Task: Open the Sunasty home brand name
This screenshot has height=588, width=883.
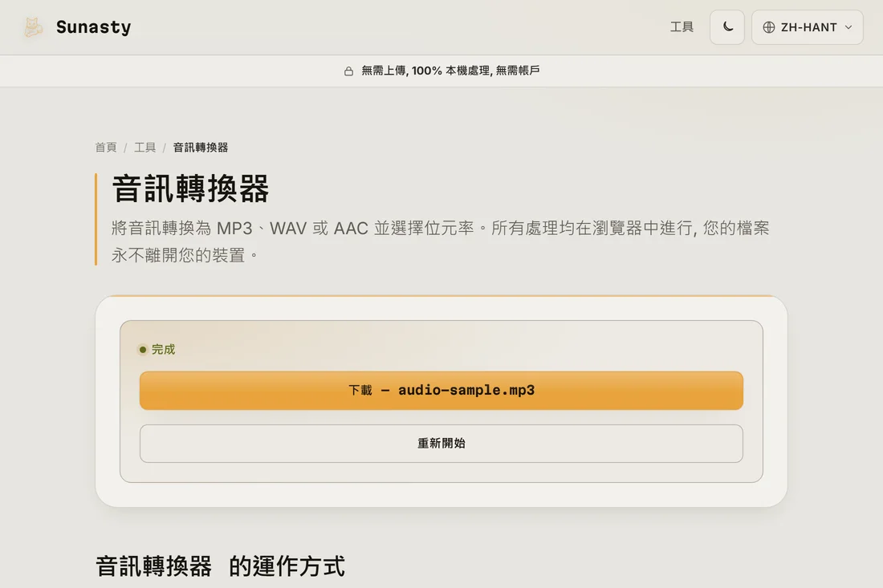Action: [93, 27]
